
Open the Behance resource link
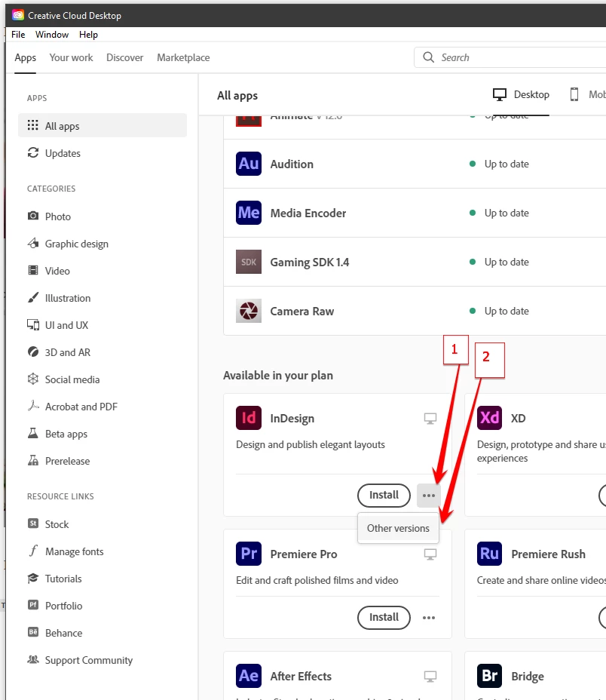pyautogui.click(x=64, y=633)
